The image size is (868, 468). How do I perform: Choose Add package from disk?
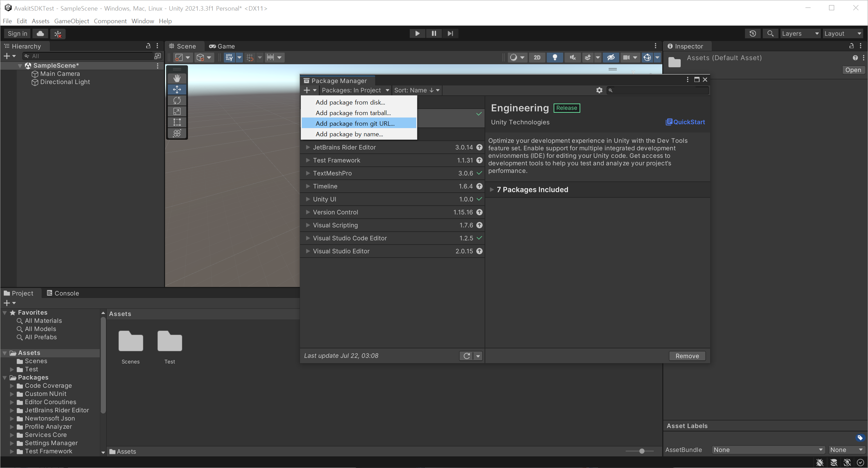pos(358,102)
